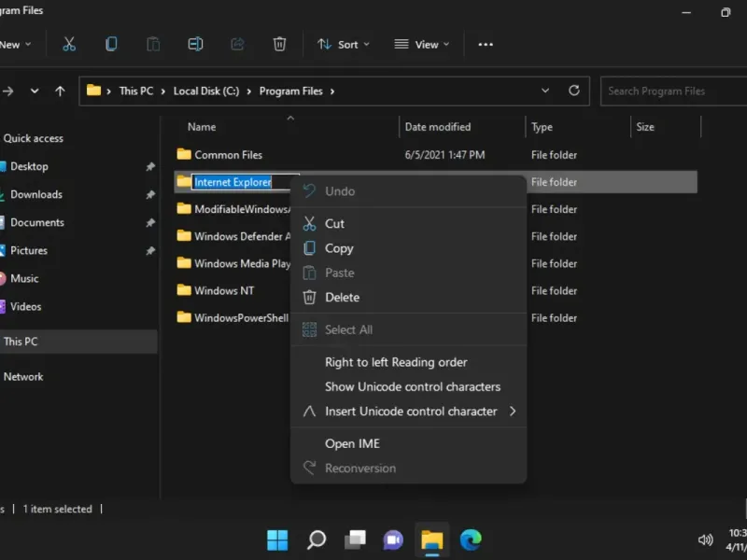747x560 pixels.
Task: Open taskbar Search
Action: [317, 540]
